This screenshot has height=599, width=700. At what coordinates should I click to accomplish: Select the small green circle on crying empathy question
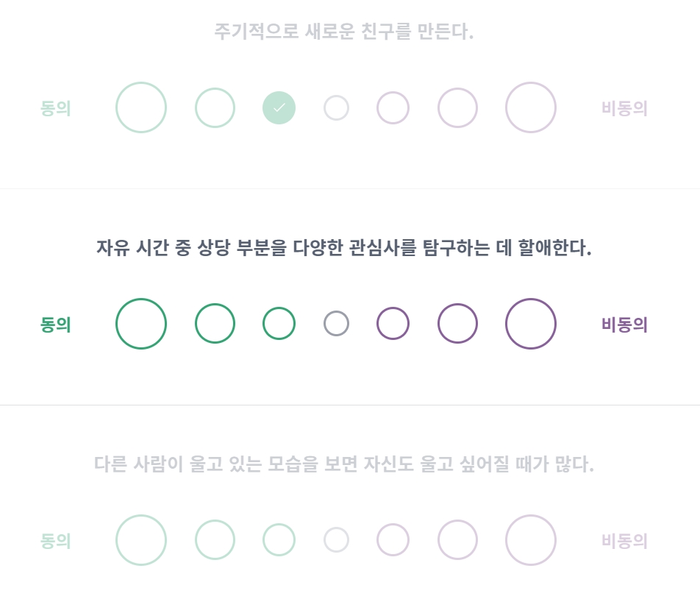(279, 540)
